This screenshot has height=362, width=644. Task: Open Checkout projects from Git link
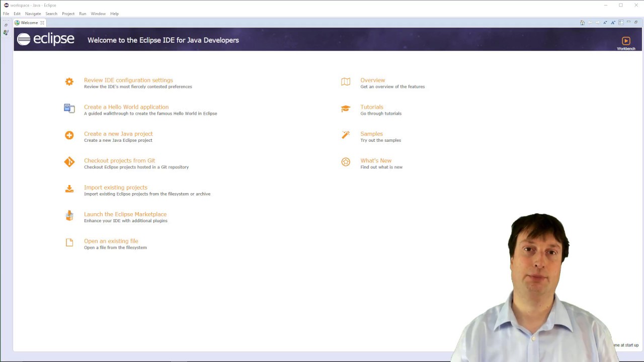coord(120,160)
